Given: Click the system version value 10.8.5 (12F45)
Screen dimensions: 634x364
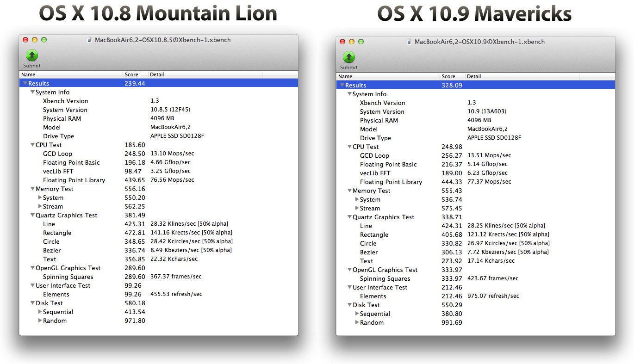Looking at the screenshot, I should coord(170,110).
